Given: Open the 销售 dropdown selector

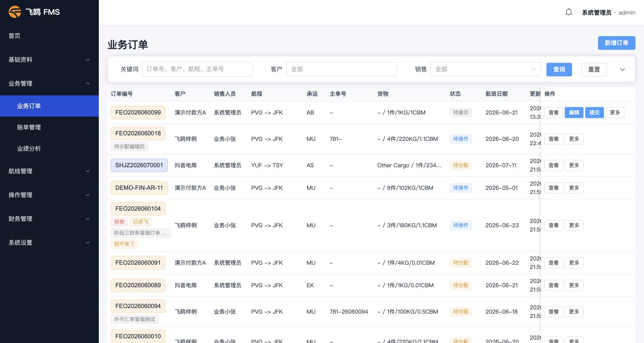Looking at the screenshot, I should 486,69.
